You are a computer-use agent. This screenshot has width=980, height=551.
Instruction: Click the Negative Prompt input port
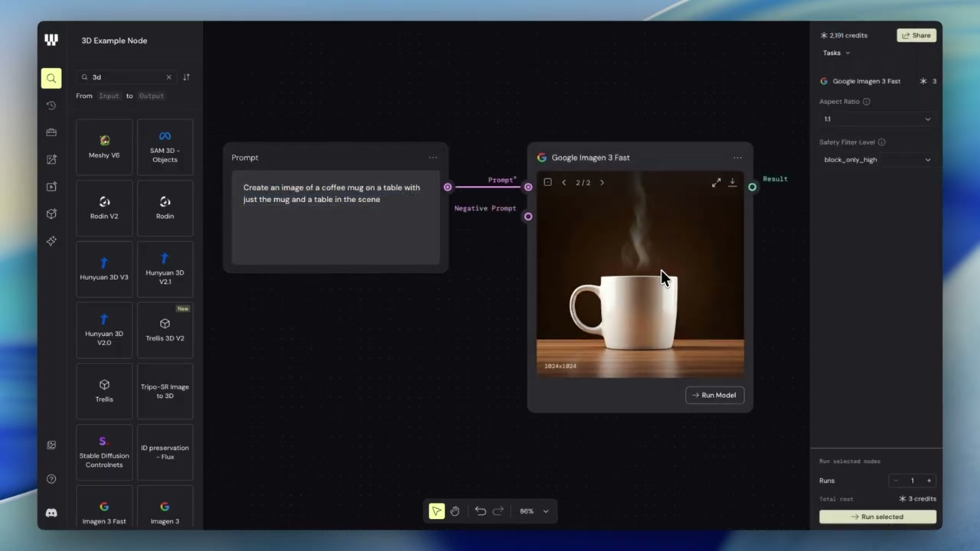pyautogui.click(x=528, y=217)
